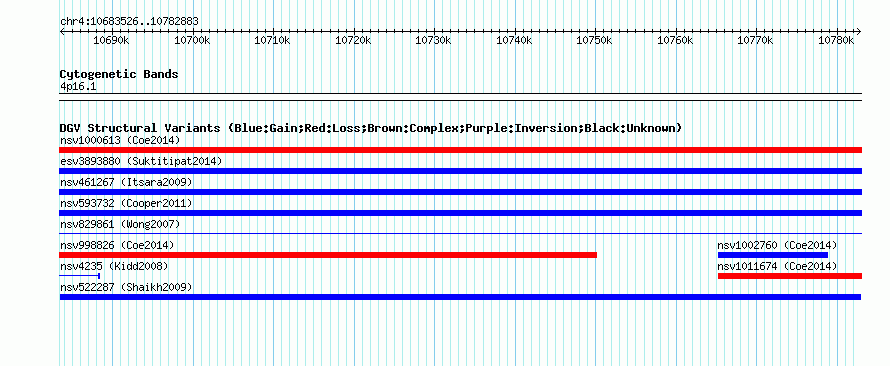The image size is (890, 366).
Task: Click the nsv461267 (Itsara2009) label
Action: 126,182
